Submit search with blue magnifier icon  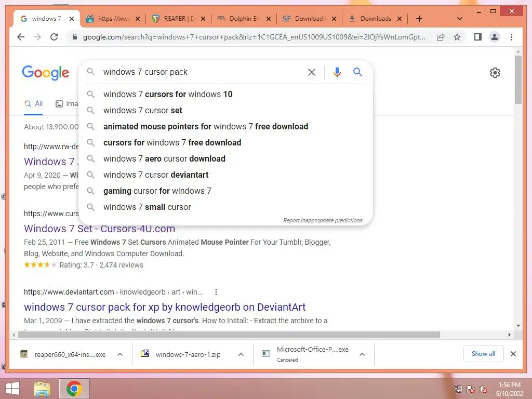[x=357, y=72]
